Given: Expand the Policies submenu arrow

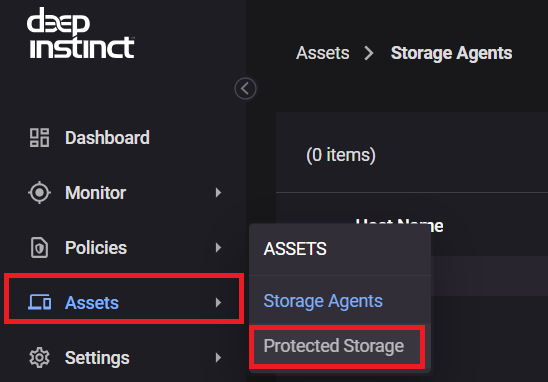Looking at the screenshot, I should pyautogui.click(x=218, y=248).
